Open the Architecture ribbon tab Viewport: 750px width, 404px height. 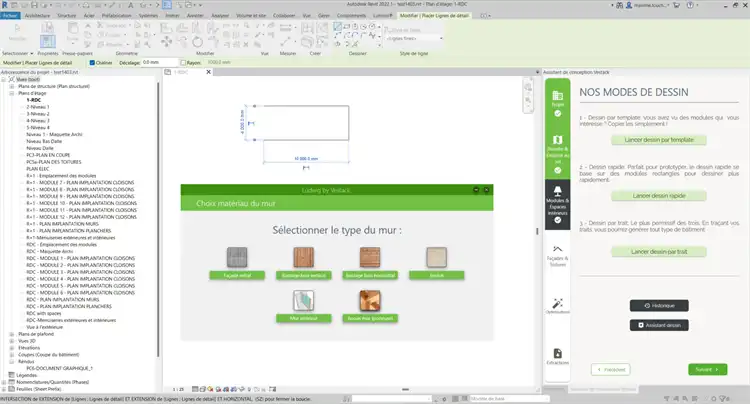(37, 15)
